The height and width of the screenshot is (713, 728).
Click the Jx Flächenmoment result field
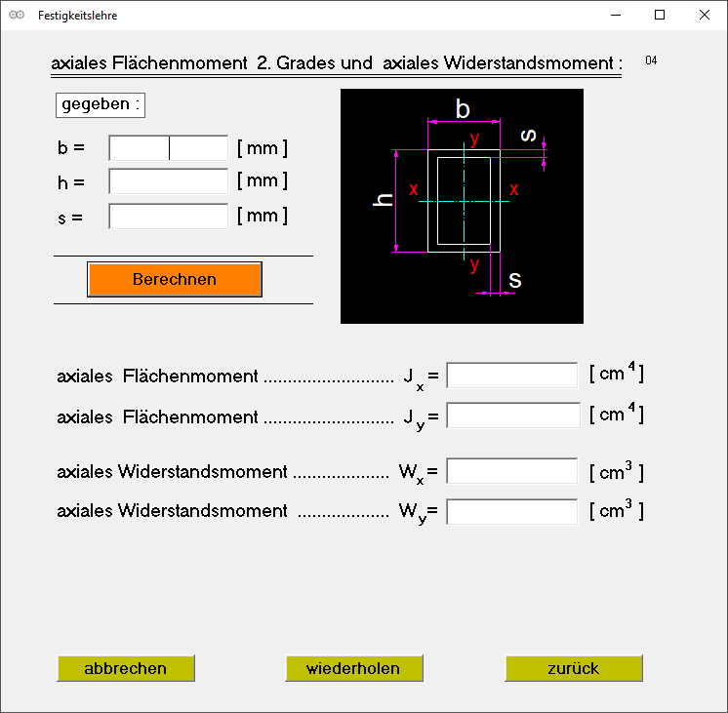[x=511, y=376]
